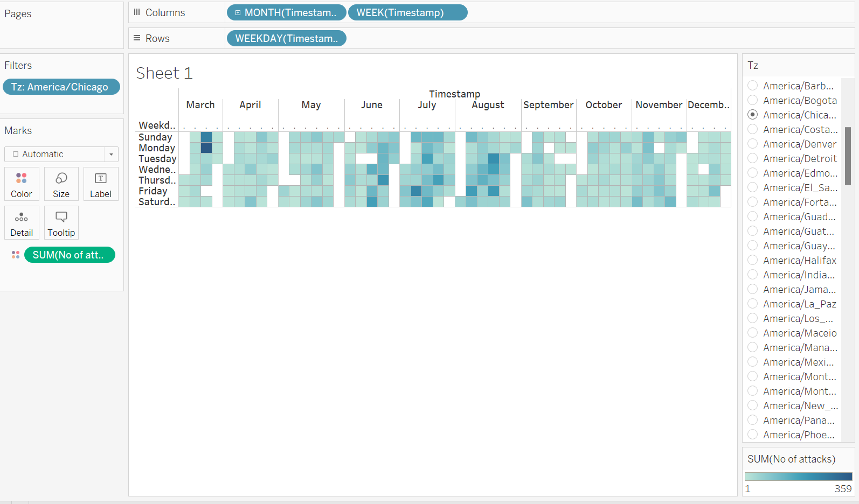Open the Automatic mark type dropdown
859x504 pixels.
coord(111,155)
